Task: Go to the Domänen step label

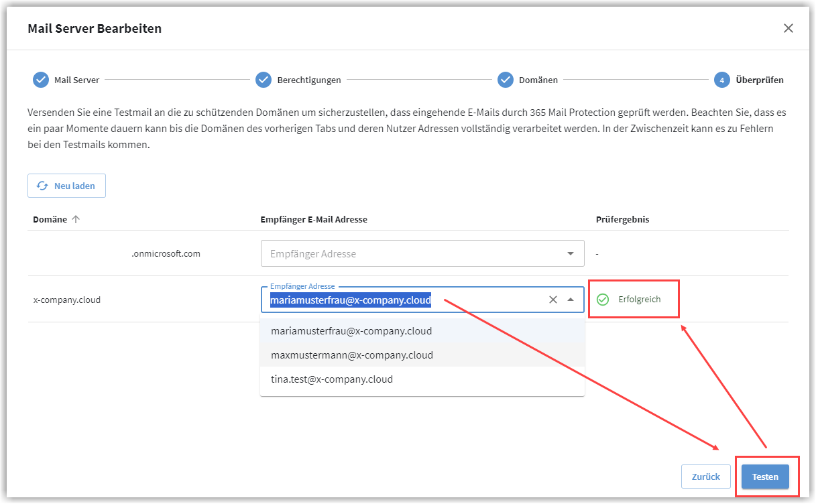Action: [x=538, y=80]
